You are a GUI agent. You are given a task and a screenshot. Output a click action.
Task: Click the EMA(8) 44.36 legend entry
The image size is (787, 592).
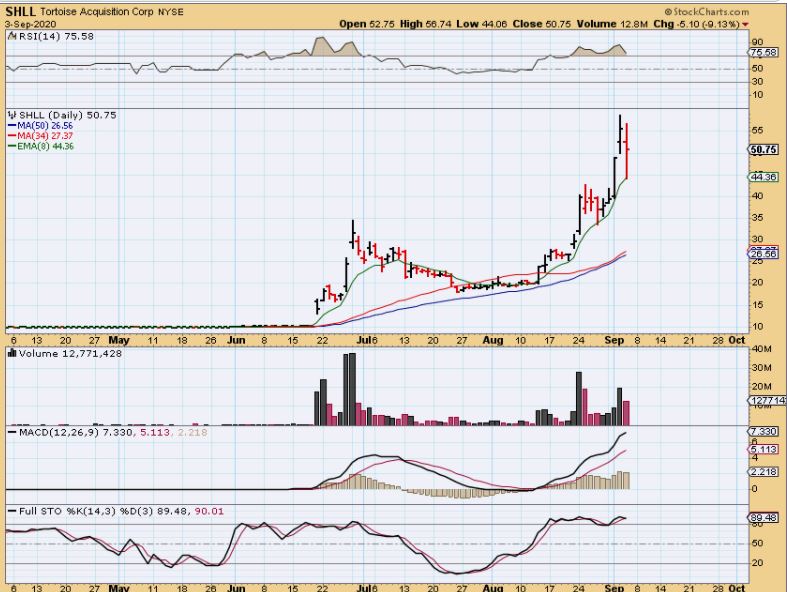pos(46,147)
